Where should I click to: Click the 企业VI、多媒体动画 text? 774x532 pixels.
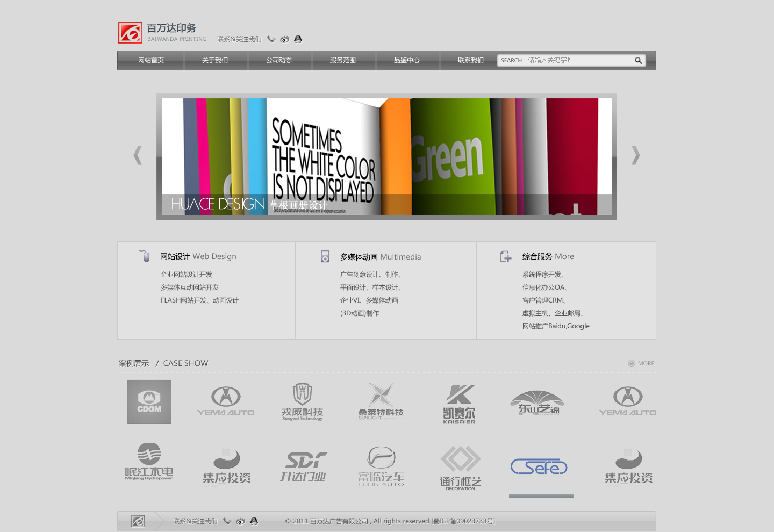(x=369, y=300)
